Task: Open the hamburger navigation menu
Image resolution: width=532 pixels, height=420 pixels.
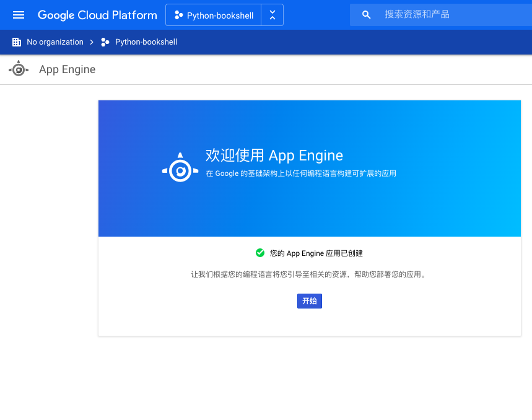Action: (19, 15)
